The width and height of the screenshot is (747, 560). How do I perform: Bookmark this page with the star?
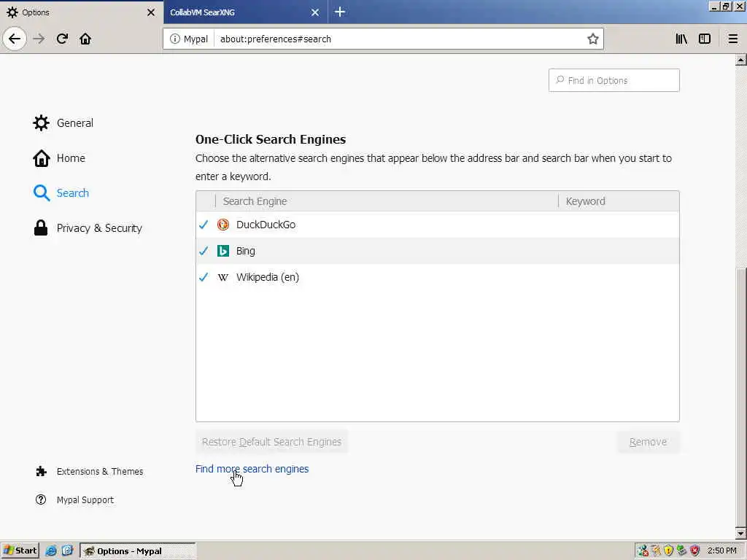(x=592, y=39)
